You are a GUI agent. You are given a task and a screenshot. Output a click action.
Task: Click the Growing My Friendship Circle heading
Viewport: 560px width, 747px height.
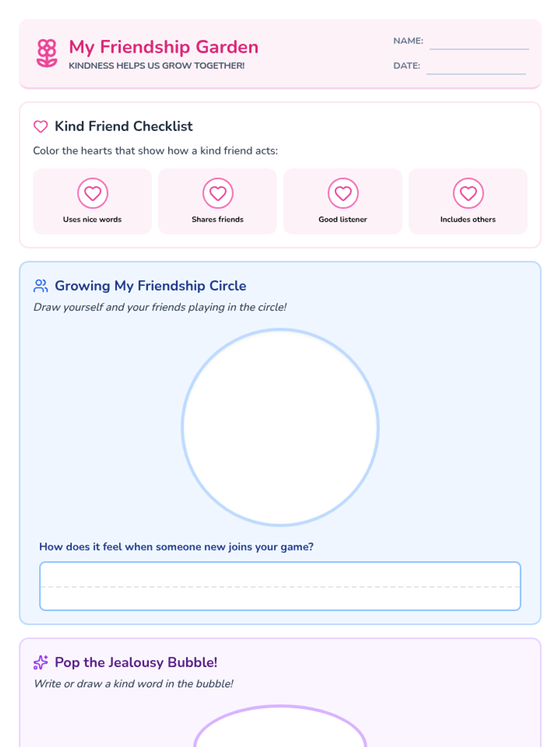(x=151, y=286)
